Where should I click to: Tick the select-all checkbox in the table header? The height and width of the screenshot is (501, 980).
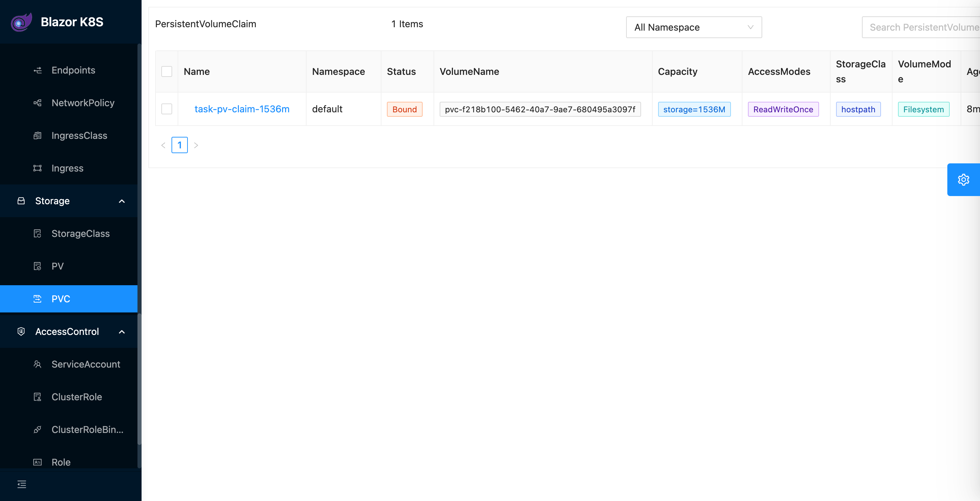(167, 71)
